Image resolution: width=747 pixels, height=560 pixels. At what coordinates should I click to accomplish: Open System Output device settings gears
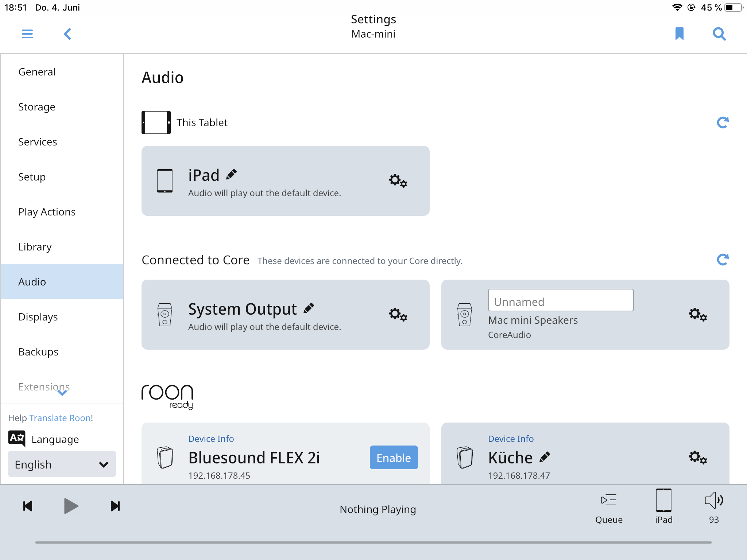point(398,314)
